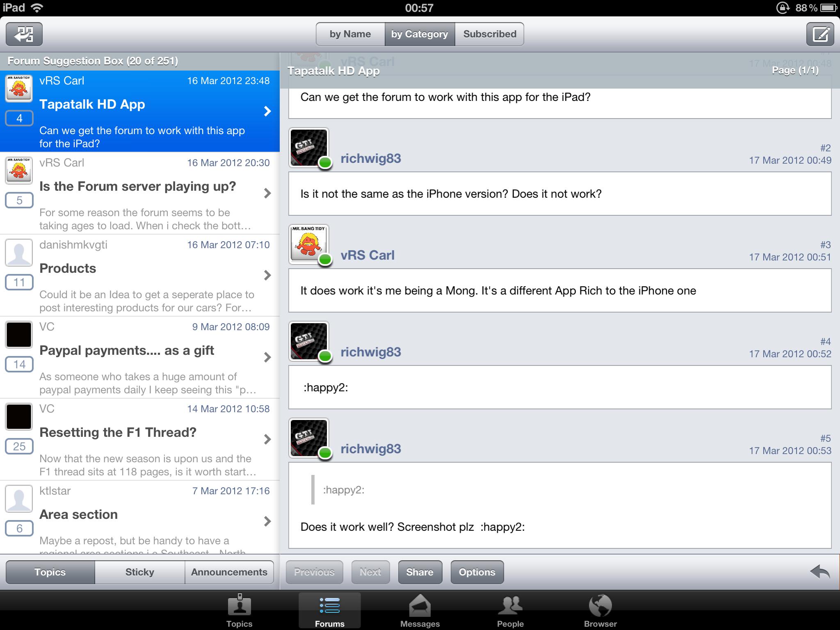Tap richwig83's GTI avatar on post #2
Viewport: 840px width, 630px height.
(x=309, y=148)
